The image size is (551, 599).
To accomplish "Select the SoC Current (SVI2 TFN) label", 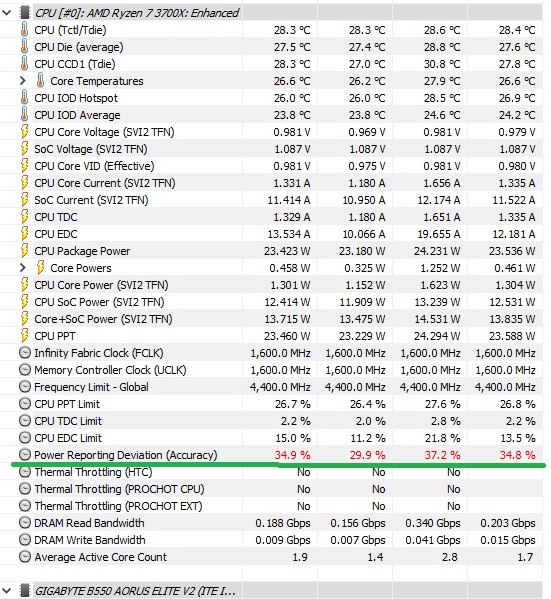I will point(91,200).
